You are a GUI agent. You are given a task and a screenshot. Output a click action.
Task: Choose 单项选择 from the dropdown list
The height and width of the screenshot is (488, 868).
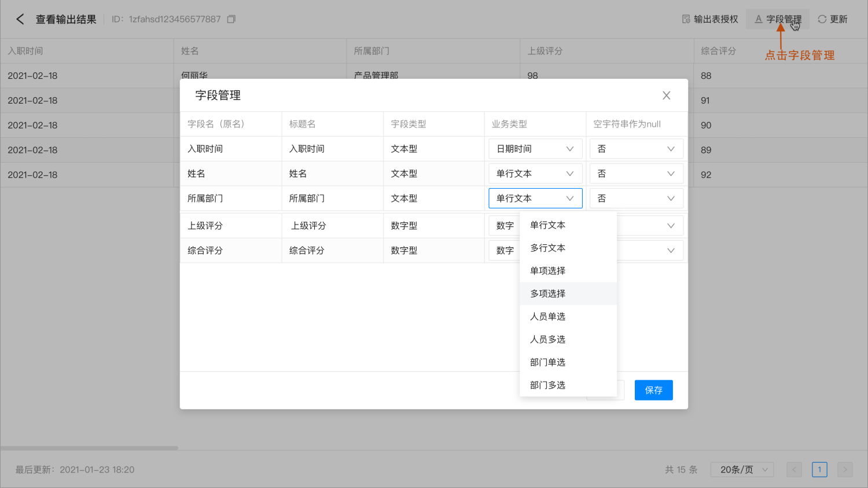(x=568, y=271)
